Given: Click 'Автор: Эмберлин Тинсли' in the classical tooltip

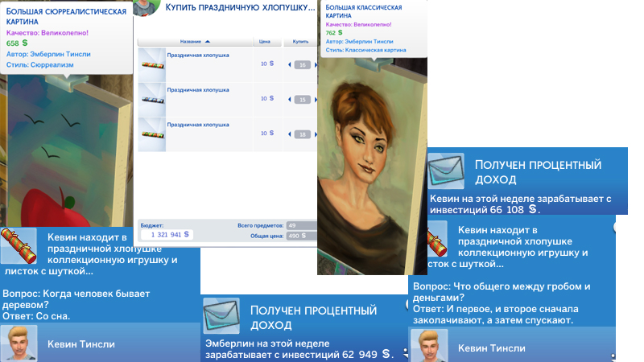Looking at the screenshot, I should (x=359, y=42).
